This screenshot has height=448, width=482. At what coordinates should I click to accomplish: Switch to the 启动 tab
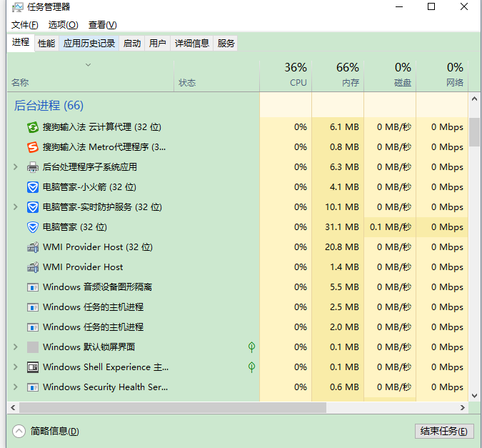tap(132, 43)
